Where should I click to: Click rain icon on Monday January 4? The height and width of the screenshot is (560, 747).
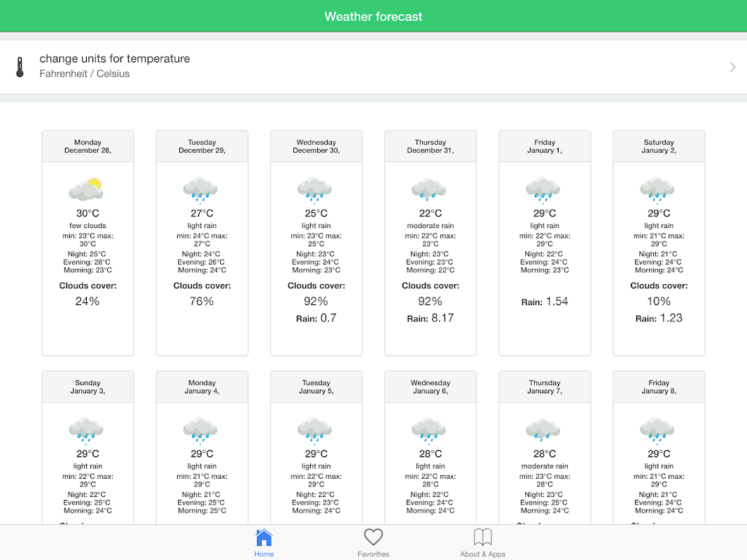[200, 430]
